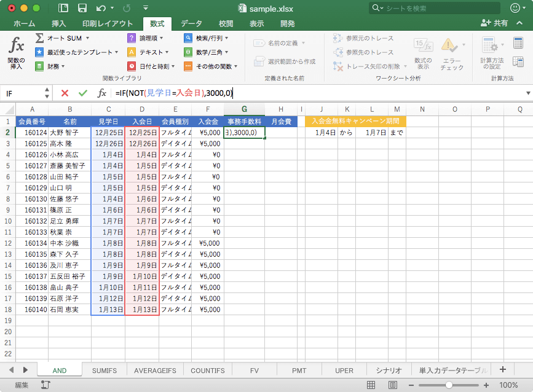533x392 pixels.
Task: Click the Text functions icon
Action: 131,52
